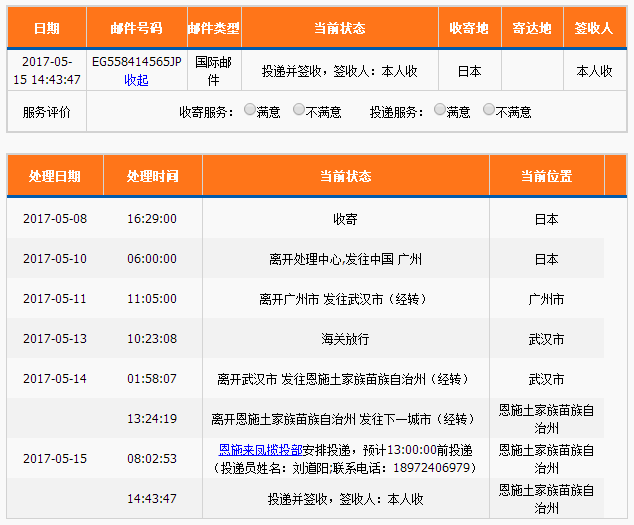The width and height of the screenshot is (634, 525).
Task: Click the courier phone 18972406979 line
Action: tap(345, 468)
